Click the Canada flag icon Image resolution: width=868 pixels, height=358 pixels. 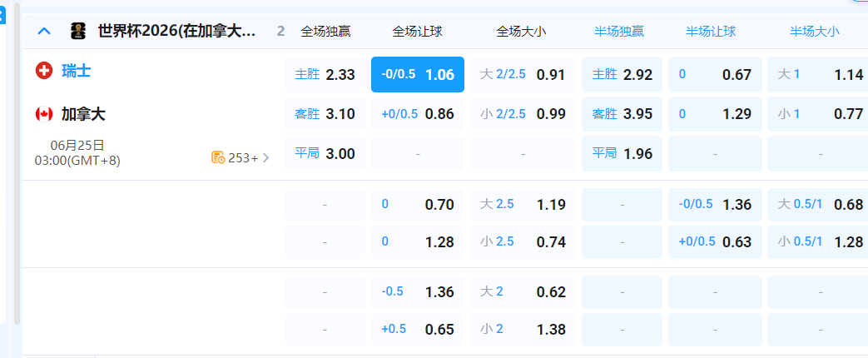(x=44, y=114)
